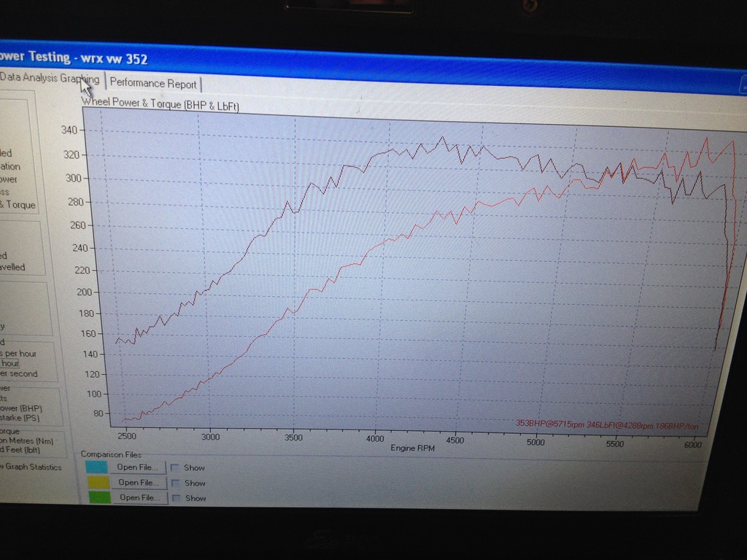The image size is (747, 560).
Task: Pick the (PS) power unit option
Action: tap(20, 419)
